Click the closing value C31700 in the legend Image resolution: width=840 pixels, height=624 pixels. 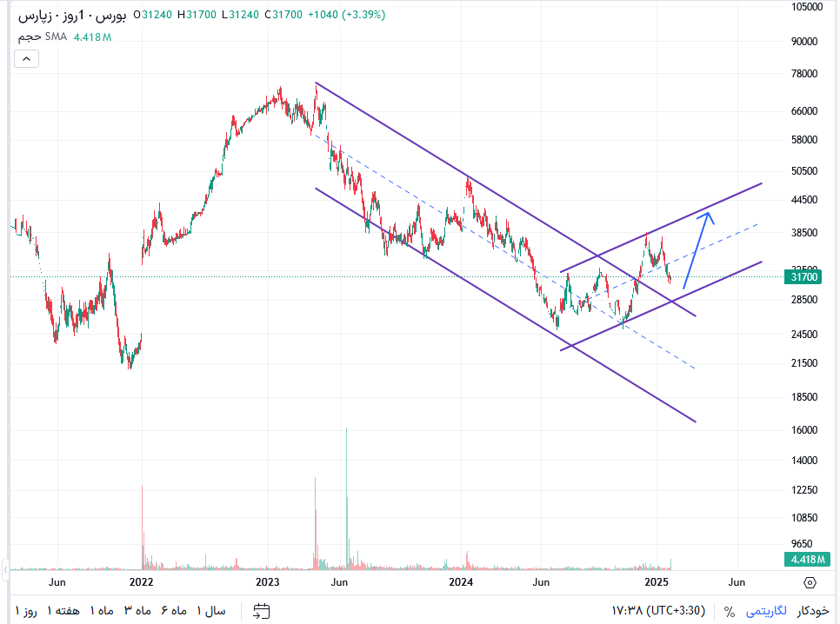coord(283,15)
